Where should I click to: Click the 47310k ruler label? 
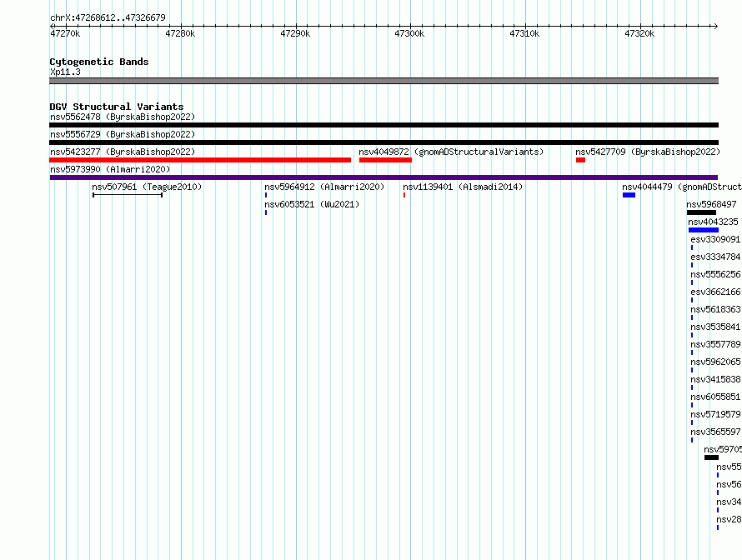click(524, 33)
